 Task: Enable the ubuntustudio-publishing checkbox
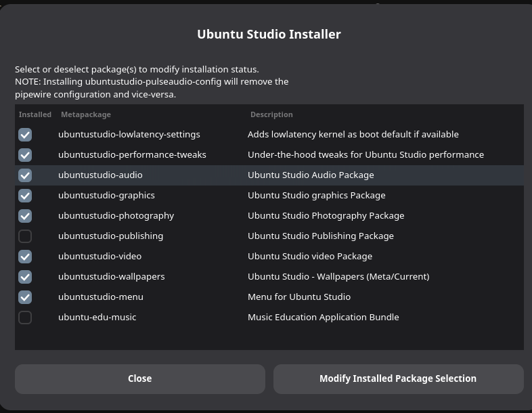tap(25, 236)
